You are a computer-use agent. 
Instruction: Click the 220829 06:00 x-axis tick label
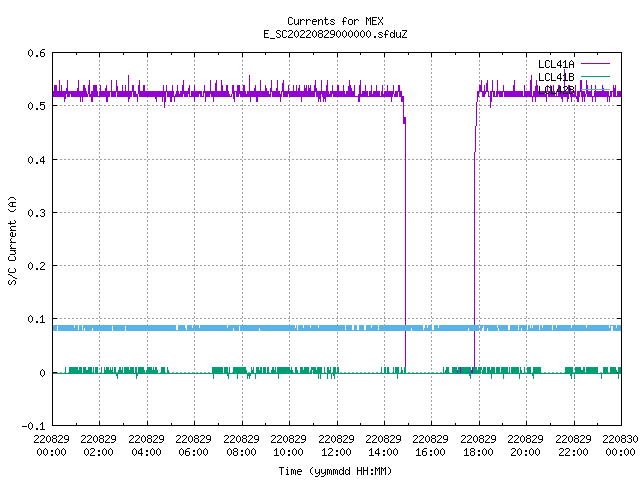193,446
